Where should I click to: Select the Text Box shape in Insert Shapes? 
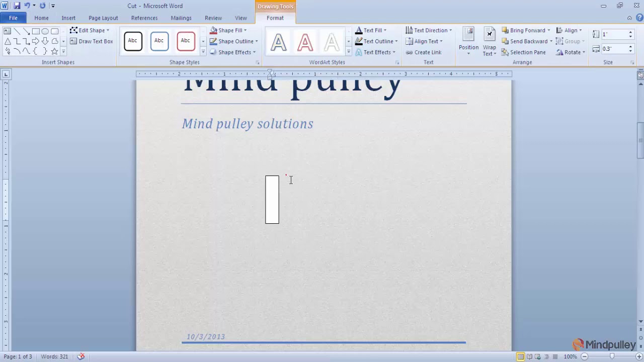[x=7, y=31]
